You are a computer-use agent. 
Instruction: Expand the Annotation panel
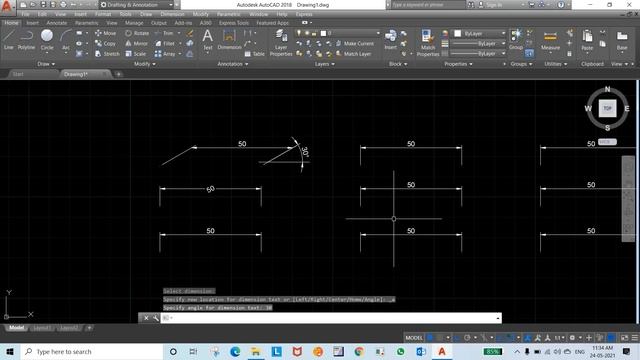(233, 64)
